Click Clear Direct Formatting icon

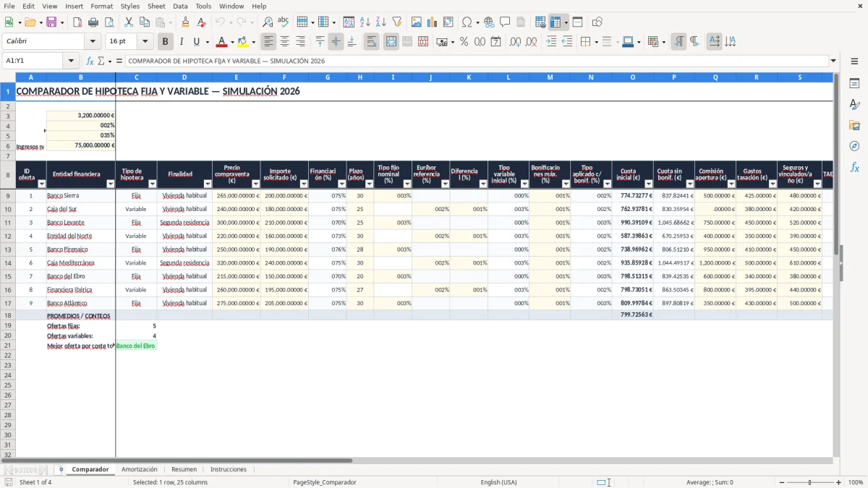click(202, 22)
